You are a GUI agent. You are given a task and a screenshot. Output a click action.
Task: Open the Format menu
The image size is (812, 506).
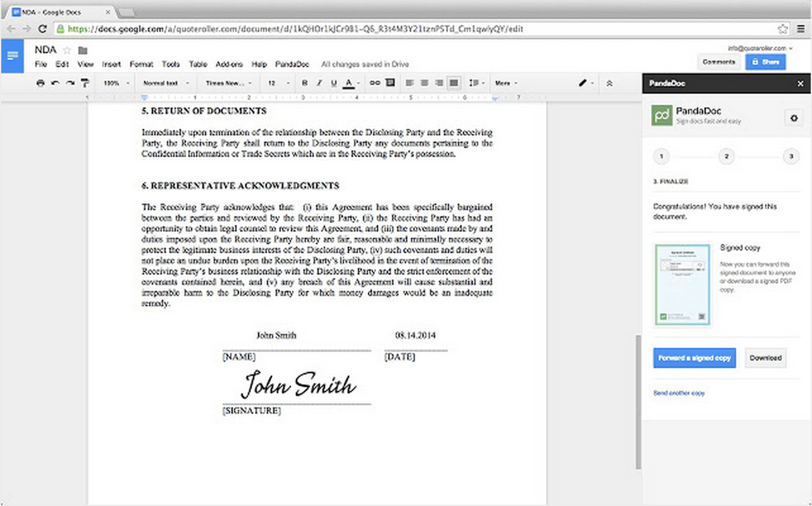[x=141, y=65]
